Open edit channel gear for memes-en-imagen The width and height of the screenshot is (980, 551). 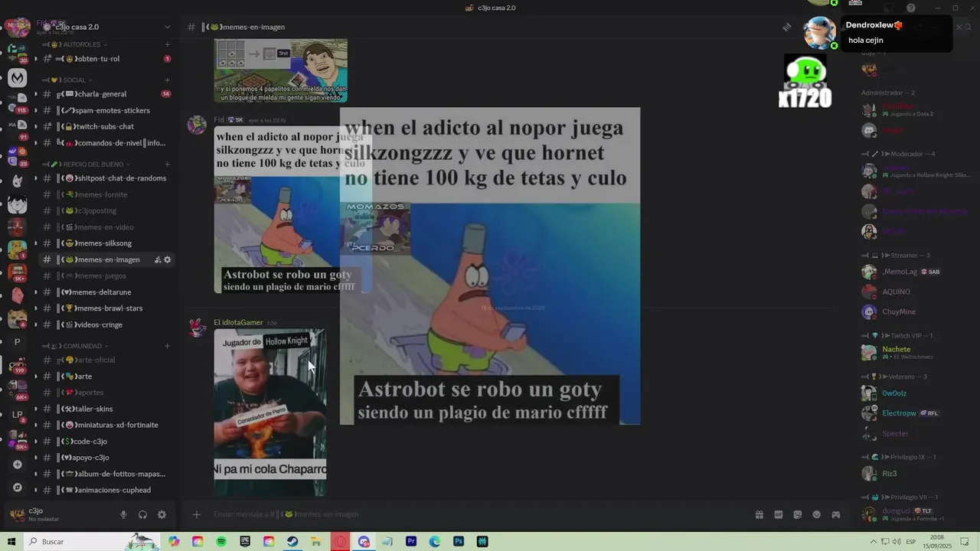pyautogui.click(x=168, y=259)
